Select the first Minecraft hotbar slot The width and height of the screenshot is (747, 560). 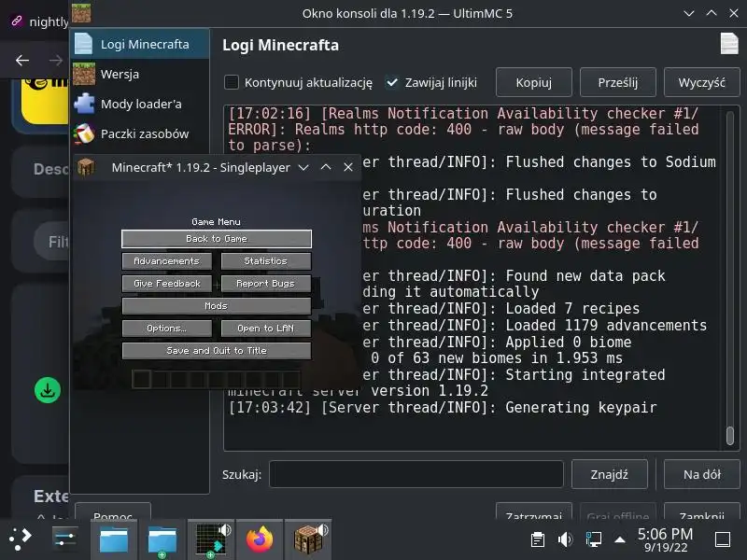[x=141, y=379]
